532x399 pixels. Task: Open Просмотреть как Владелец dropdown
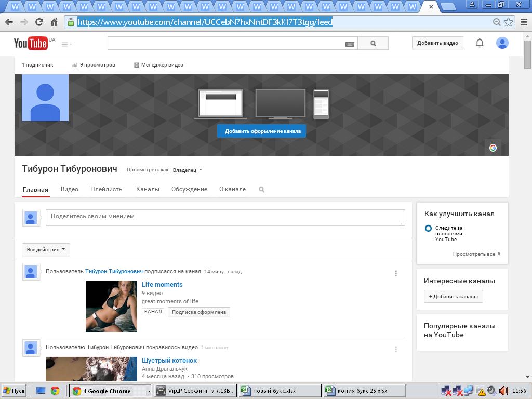187,170
